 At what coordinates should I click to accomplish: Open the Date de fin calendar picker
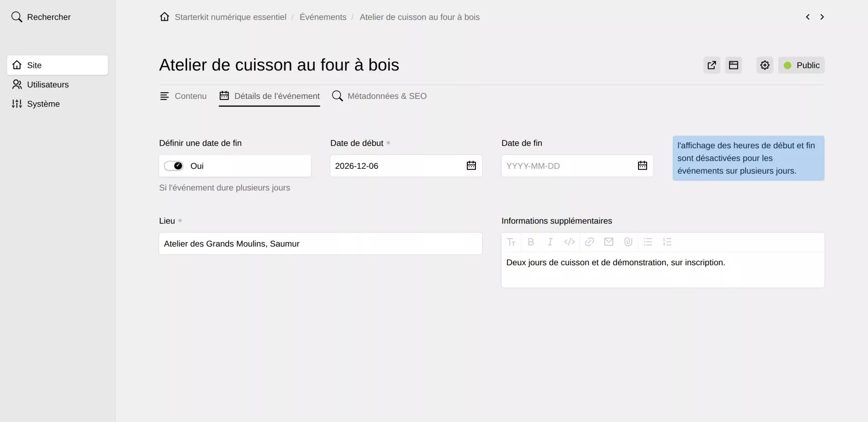click(x=642, y=166)
